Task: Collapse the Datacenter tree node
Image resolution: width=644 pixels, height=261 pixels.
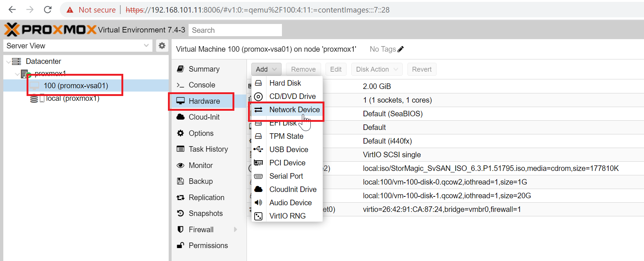Action: point(8,62)
